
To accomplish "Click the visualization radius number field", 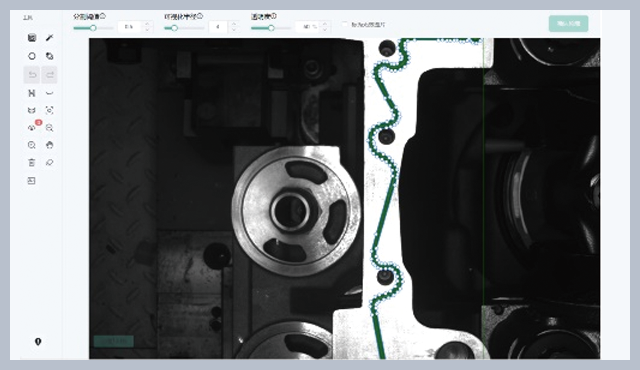I will click(x=219, y=27).
